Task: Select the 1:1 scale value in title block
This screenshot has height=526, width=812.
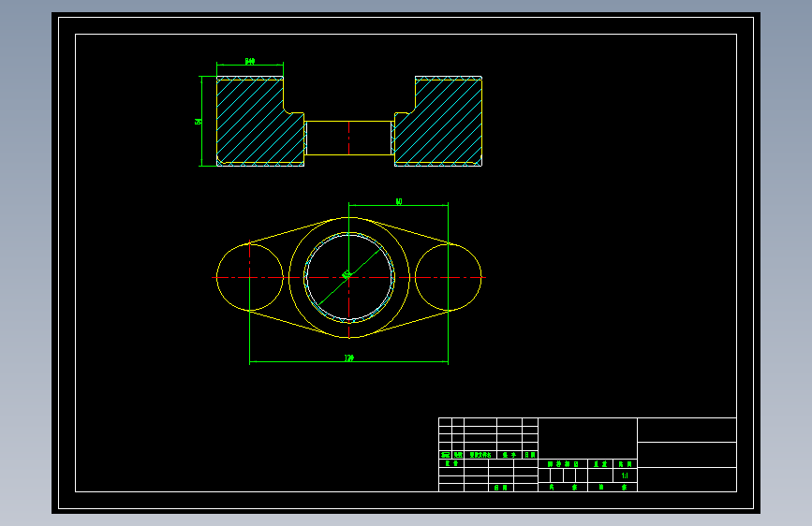Action: pyautogui.click(x=625, y=475)
